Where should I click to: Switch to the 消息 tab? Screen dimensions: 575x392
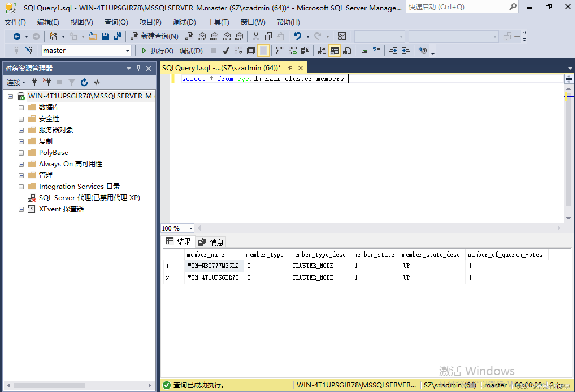(x=211, y=242)
